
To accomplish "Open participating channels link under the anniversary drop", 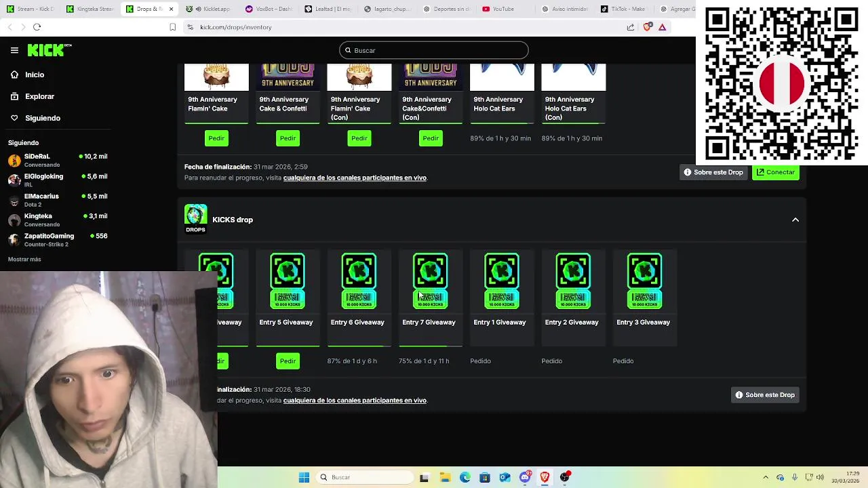I will point(355,178).
